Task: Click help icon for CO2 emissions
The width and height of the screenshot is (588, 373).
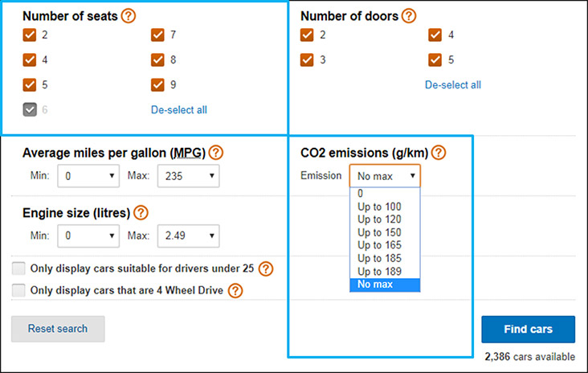Action: coord(439,153)
